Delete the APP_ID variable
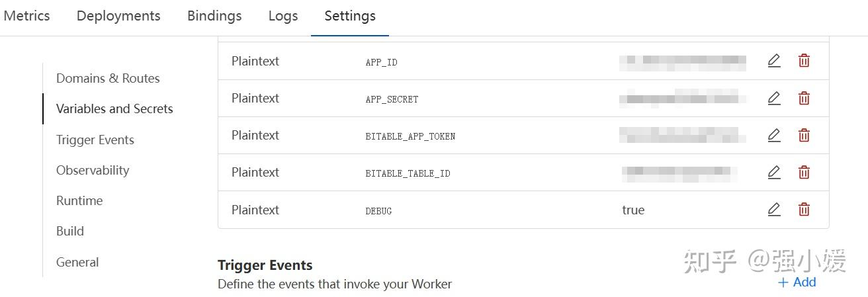The image size is (868, 297). [804, 61]
